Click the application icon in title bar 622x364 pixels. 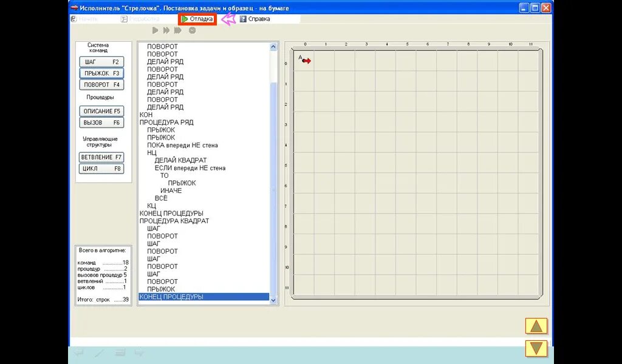click(x=74, y=8)
